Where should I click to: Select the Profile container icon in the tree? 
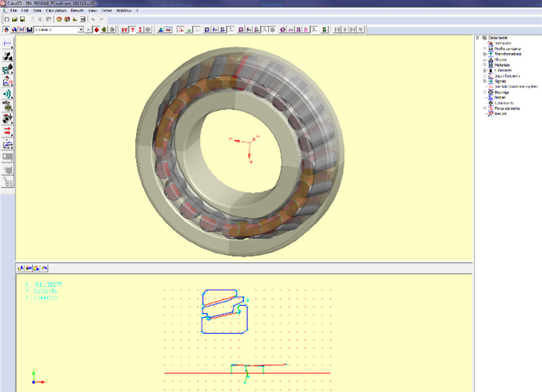491,49
